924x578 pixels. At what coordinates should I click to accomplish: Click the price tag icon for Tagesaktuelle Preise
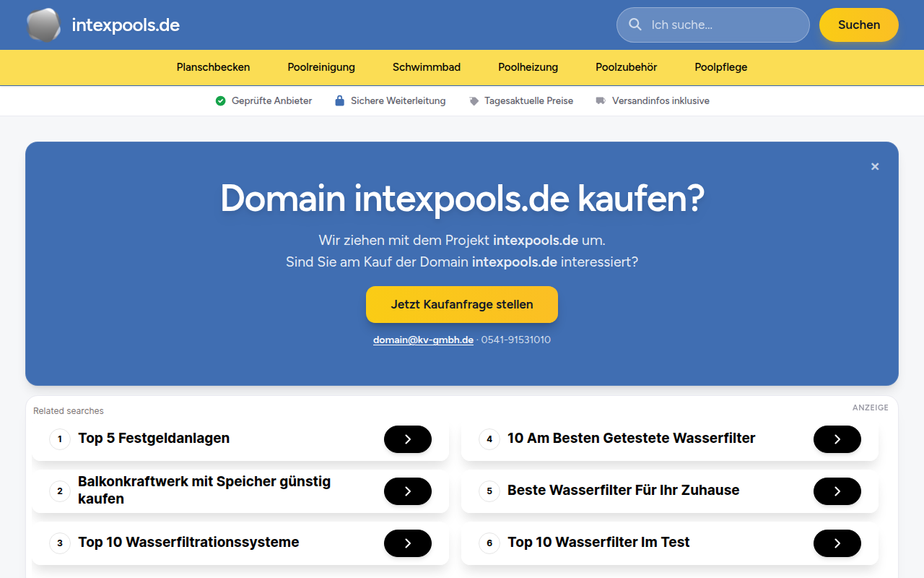tap(474, 101)
